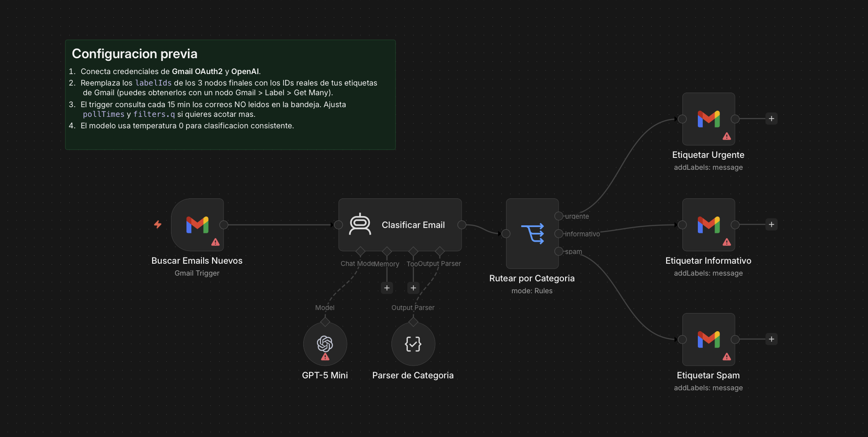Click "addLabels: message" under Etiquetar Urgente
Image resolution: width=868 pixels, height=437 pixels.
coord(708,167)
